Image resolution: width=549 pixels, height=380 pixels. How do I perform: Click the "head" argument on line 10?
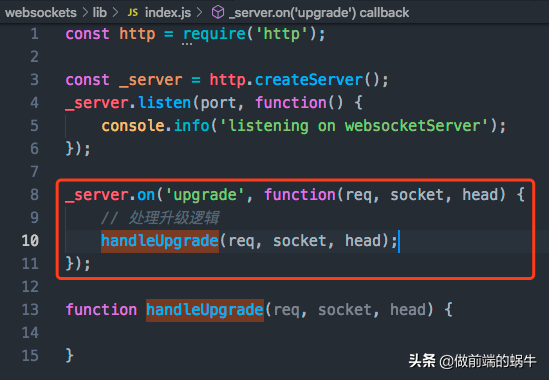tap(363, 241)
